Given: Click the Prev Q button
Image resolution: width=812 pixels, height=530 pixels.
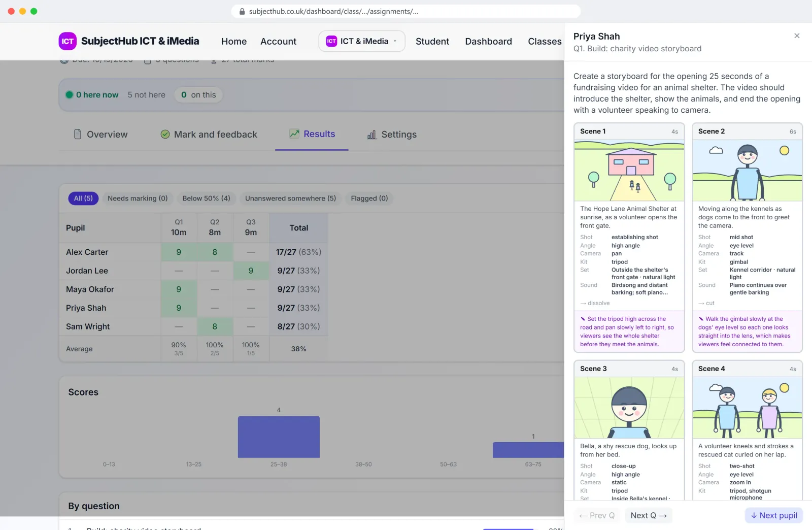Looking at the screenshot, I should 597,516.
